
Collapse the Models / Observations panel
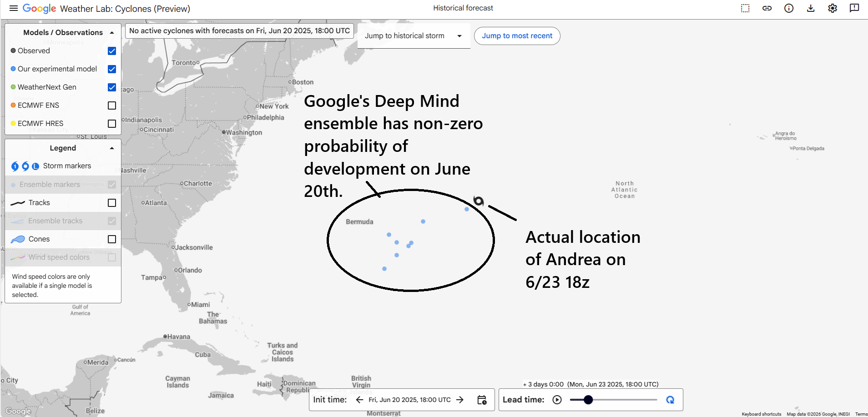(x=112, y=33)
